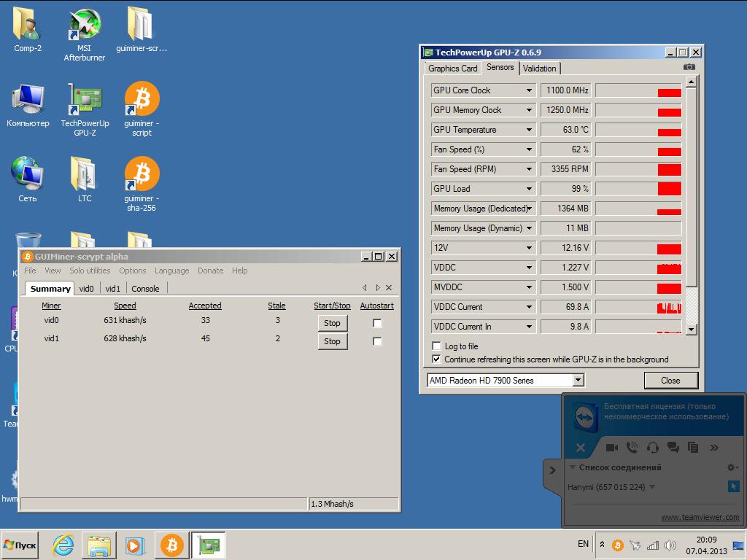The height and width of the screenshot is (560, 747).
Task: Click the GPU-Z screenshot camera icon
Action: pos(689,67)
